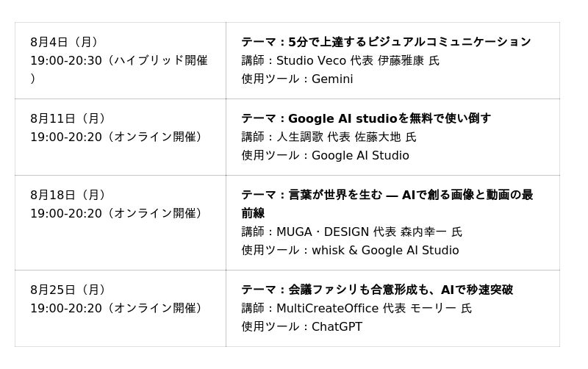Click the ビジュアルコミュニケーション theme title

point(386,42)
